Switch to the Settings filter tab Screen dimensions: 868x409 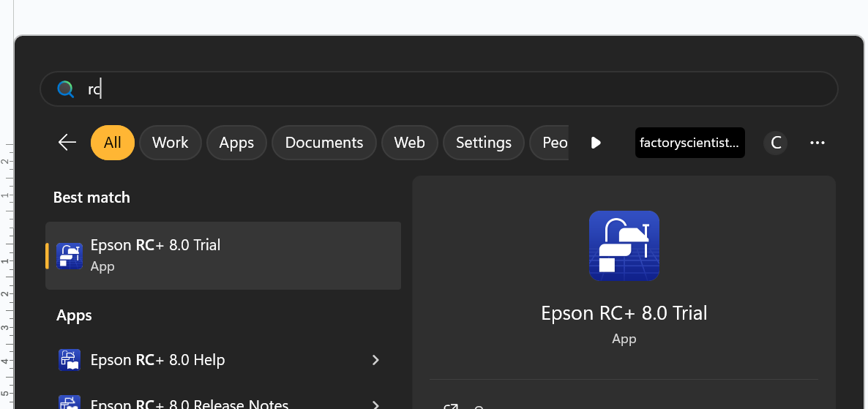pos(483,142)
